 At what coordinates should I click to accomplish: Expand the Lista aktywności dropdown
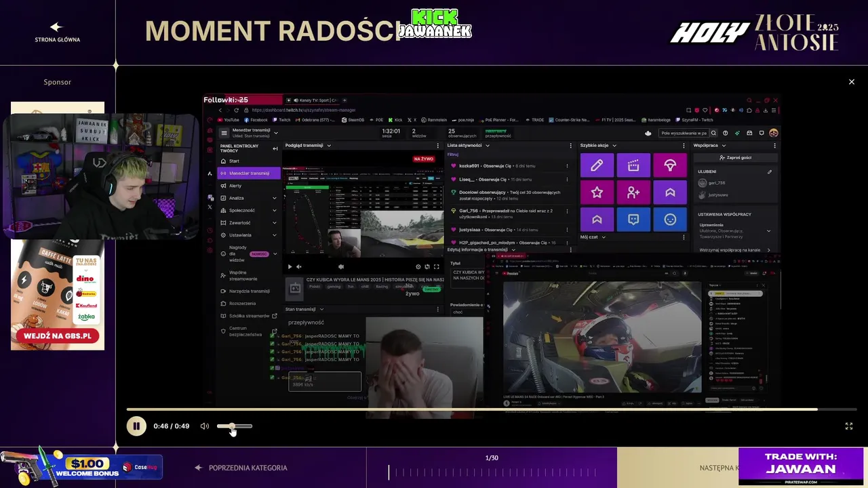[x=487, y=145]
